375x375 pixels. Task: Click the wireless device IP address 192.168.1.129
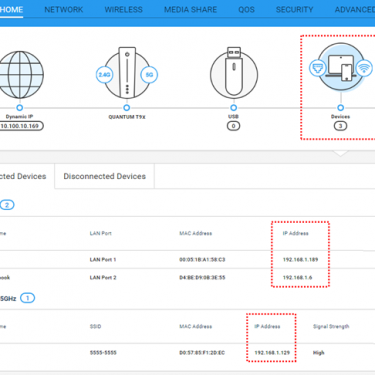(x=272, y=353)
